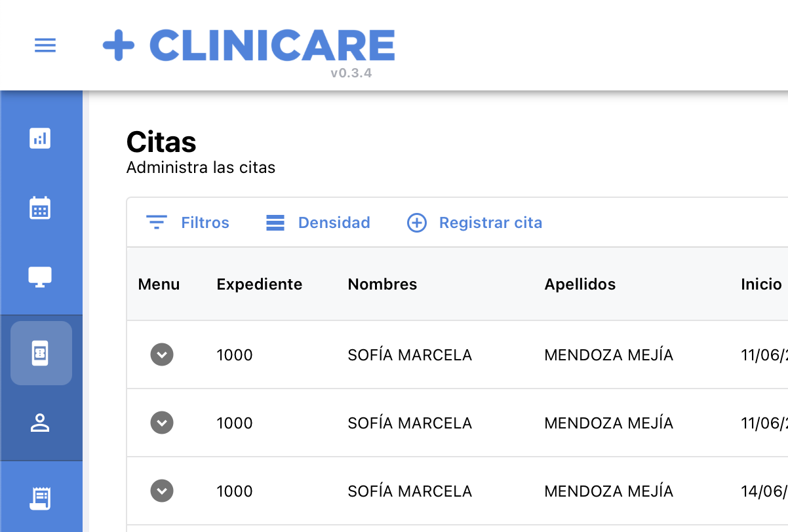Click the monitor icon in the sidebar
Viewport: 788px width, 532px height.
[x=41, y=276]
